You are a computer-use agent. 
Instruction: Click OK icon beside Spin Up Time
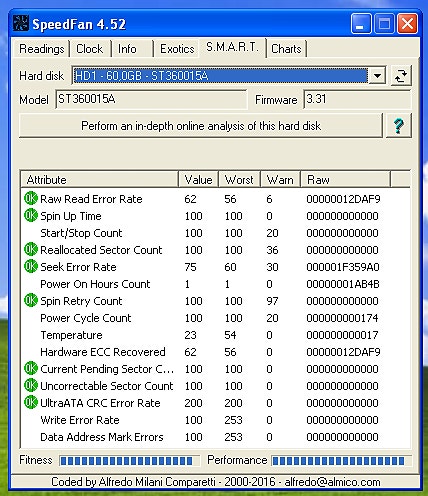click(x=31, y=216)
